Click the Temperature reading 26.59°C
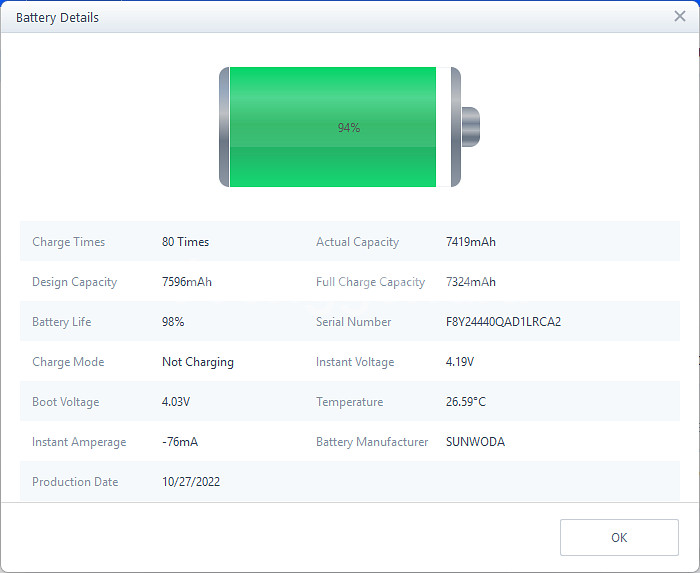This screenshot has width=700, height=573. pyautogui.click(x=467, y=402)
